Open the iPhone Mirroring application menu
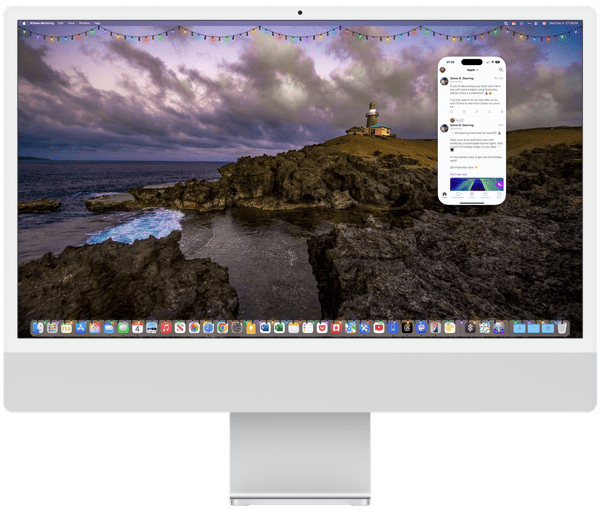Screen dimensions: 600x509 point(42,23)
